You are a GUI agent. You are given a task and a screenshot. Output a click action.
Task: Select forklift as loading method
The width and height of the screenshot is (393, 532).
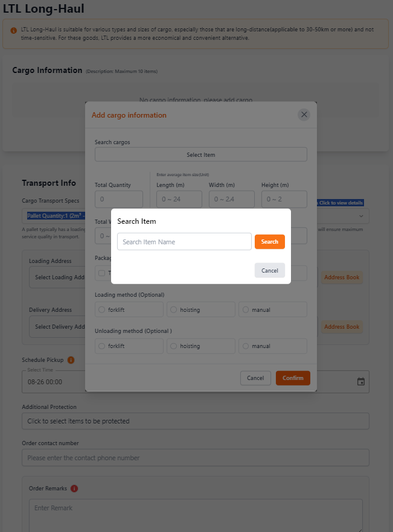tap(129, 309)
